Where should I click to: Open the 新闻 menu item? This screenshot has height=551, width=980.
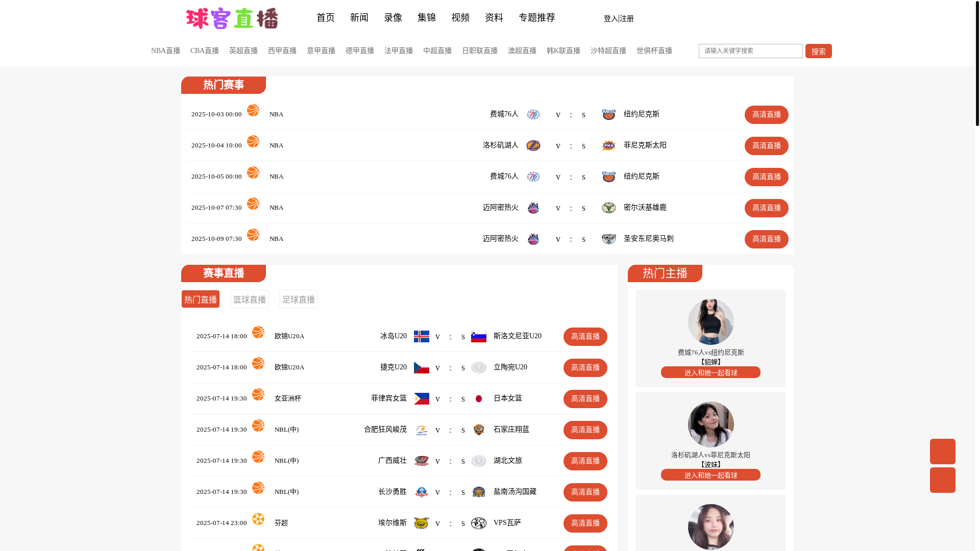359,18
